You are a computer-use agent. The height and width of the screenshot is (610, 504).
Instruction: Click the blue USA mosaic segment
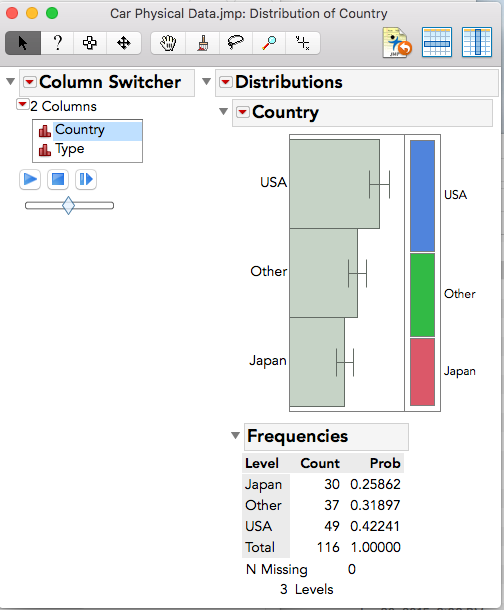422,196
